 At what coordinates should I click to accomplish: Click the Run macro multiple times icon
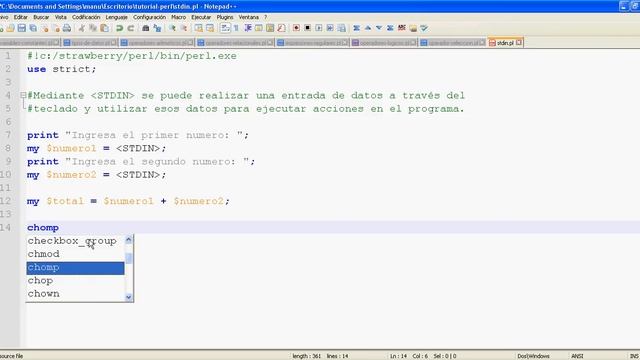(330, 28)
